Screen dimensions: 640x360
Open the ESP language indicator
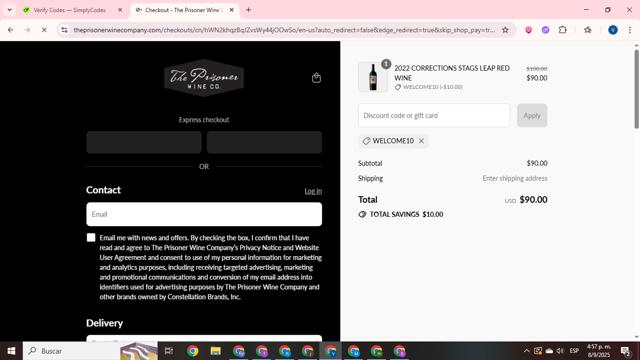tap(574, 351)
